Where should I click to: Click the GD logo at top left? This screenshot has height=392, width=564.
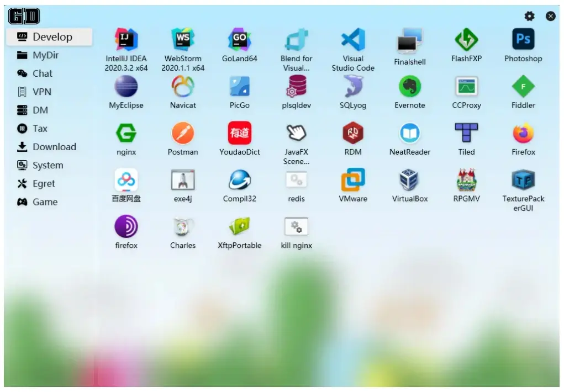coord(24,16)
